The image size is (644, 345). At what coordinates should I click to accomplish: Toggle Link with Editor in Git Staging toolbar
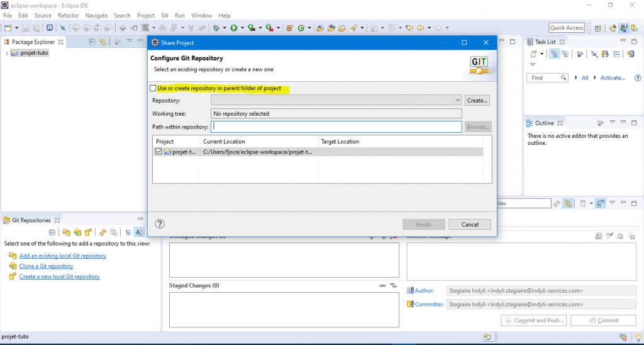(568, 203)
